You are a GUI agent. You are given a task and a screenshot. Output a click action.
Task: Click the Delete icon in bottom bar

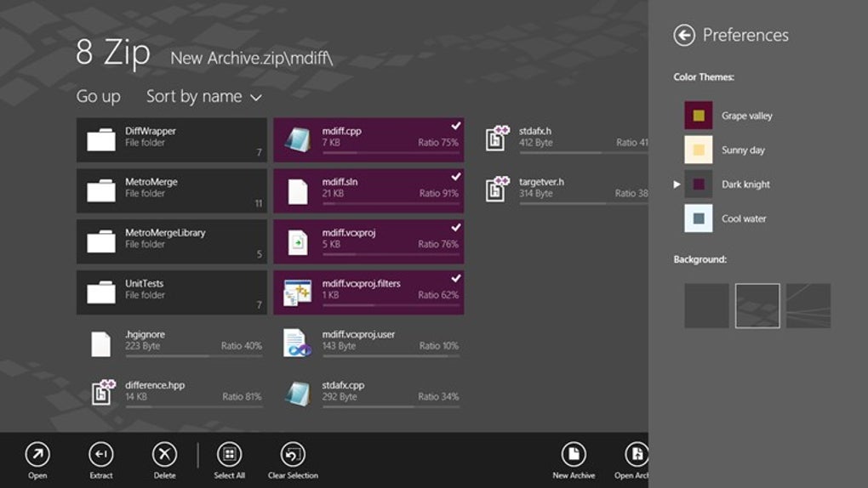pos(164,455)
